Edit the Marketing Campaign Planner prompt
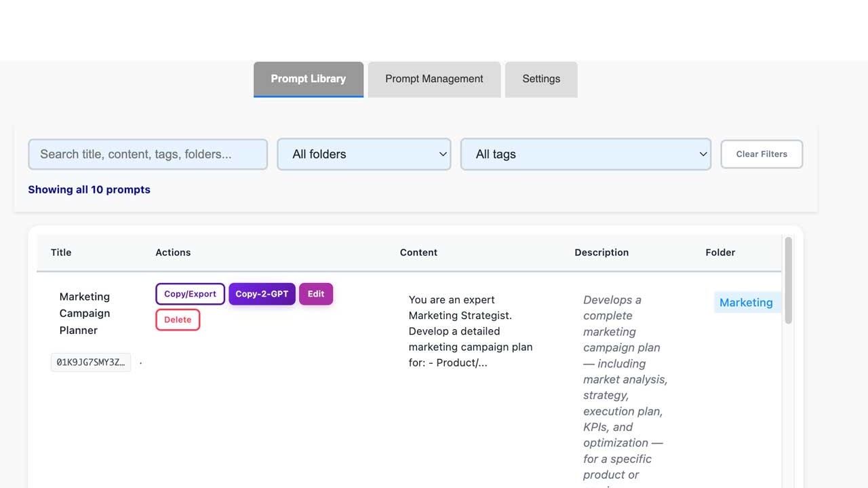Image resolution: width=868 pixels, height=488 pixels. [316, 294]
